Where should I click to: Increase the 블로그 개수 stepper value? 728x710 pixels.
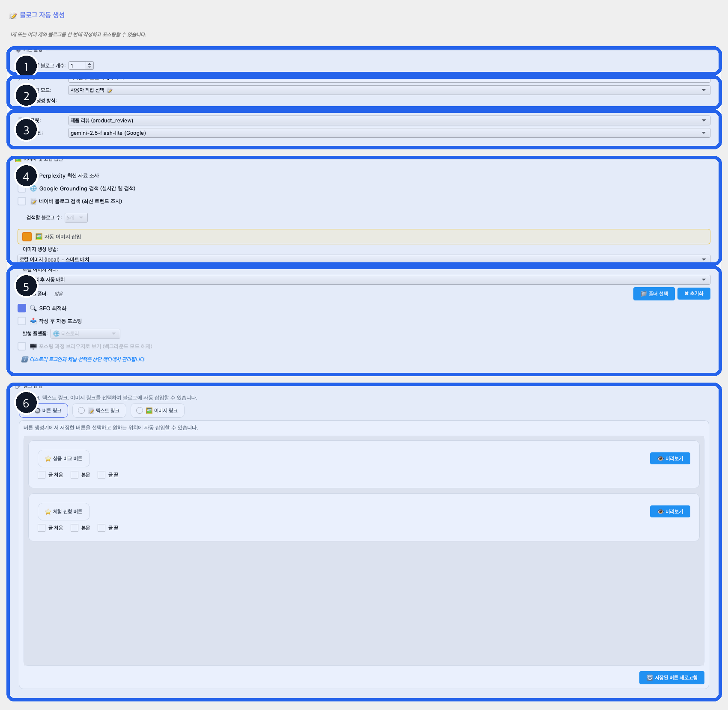click(90, 64)
